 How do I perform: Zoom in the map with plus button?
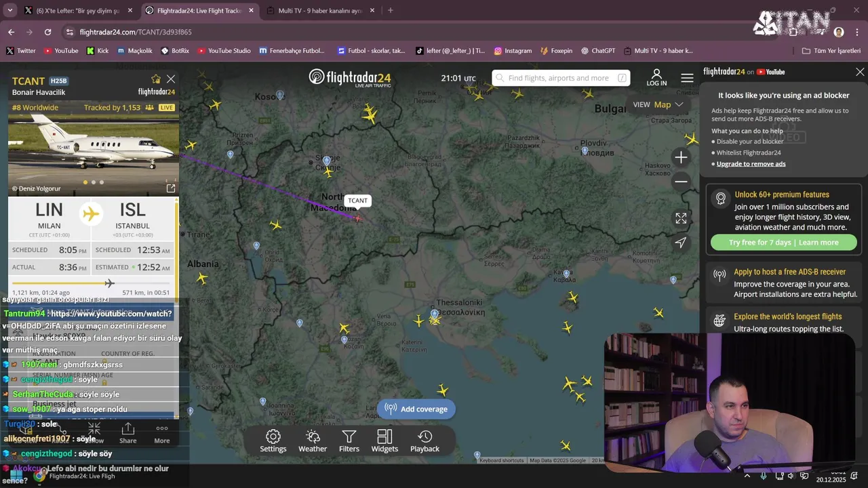point(681,157)
